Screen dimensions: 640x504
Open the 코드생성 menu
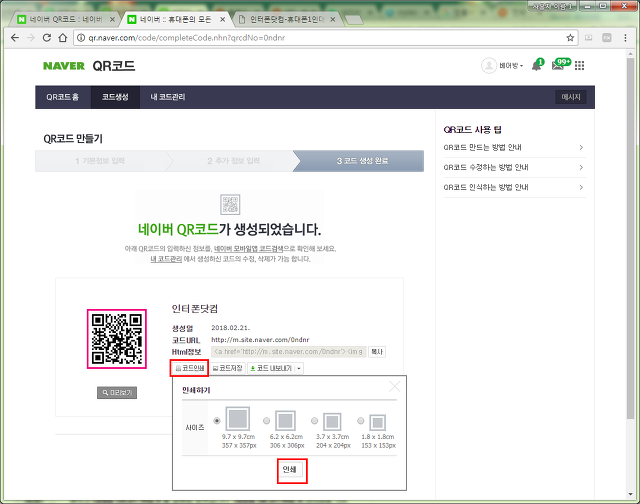click(x=115, y=97)
